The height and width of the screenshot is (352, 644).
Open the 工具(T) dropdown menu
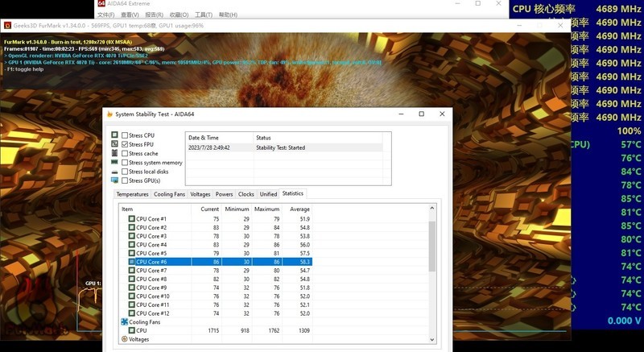pyautogui.click(x=204, y=14)
